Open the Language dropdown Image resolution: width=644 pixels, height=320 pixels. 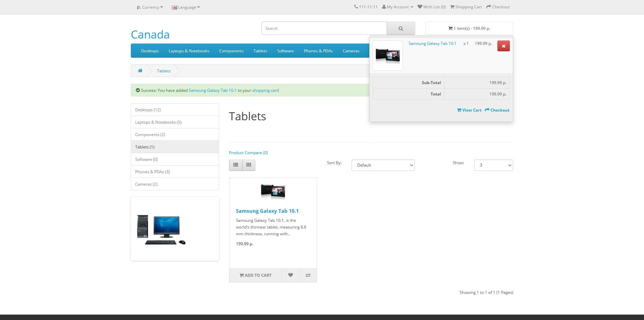pos(186,7)
